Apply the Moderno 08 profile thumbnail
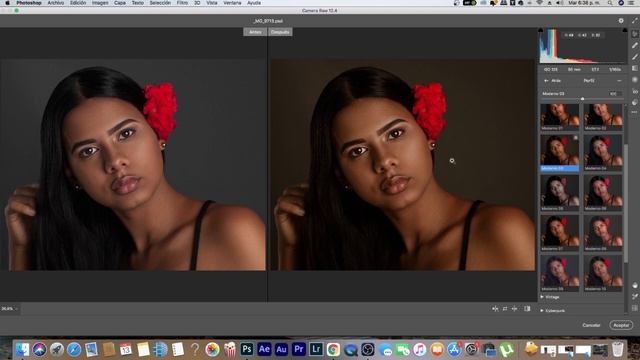Viewport: 640px width, 360px height. point(603,233)
